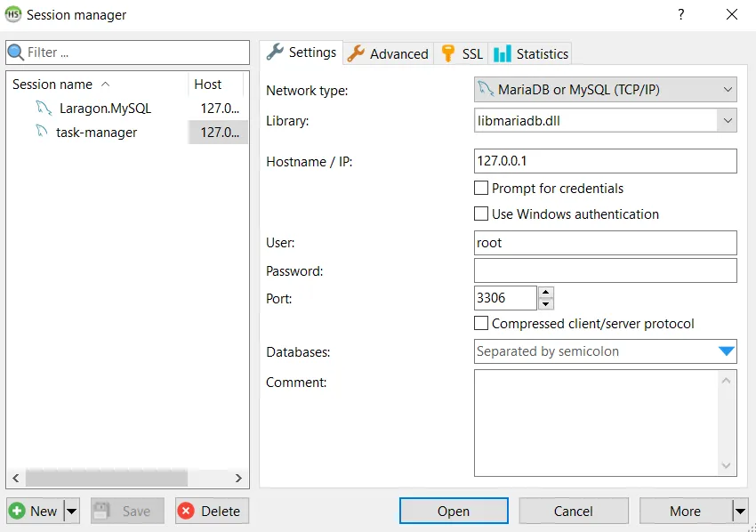
Task: Open Databases list with blue triangle
Action: click(x=726, y=351)
